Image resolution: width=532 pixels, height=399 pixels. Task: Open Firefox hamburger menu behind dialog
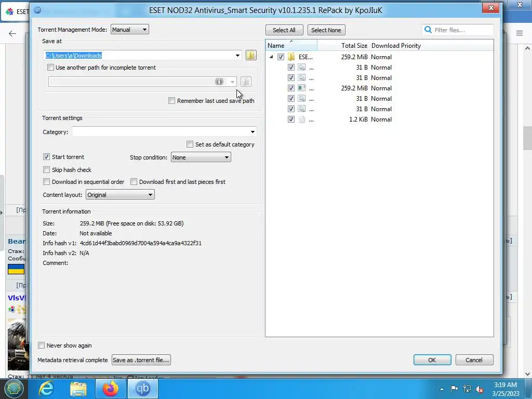520,33
